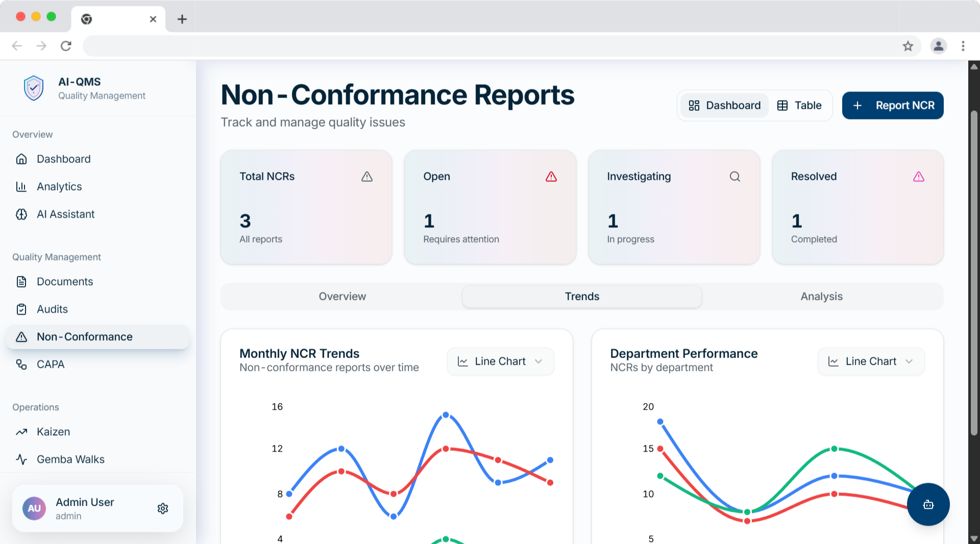The width and height of the screenshot is (980, 544).
Task: Open the browser profile icon
Action: pos(939,46)
